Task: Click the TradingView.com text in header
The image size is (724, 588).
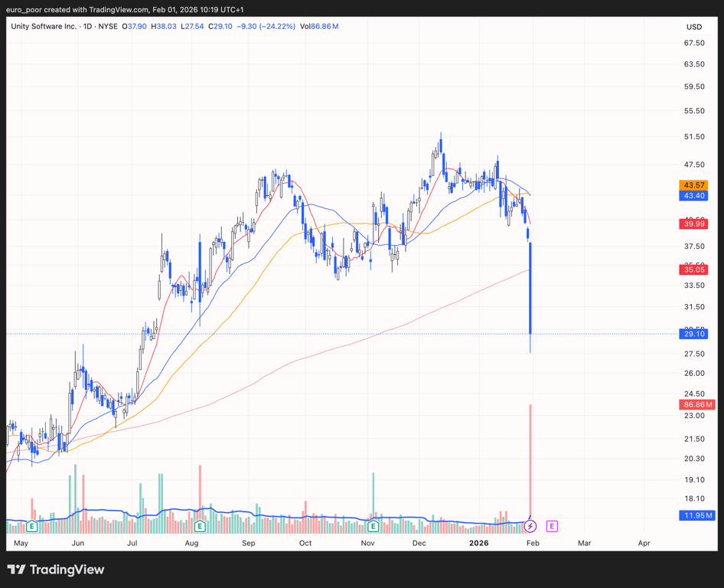Action: tap(116, 10)
